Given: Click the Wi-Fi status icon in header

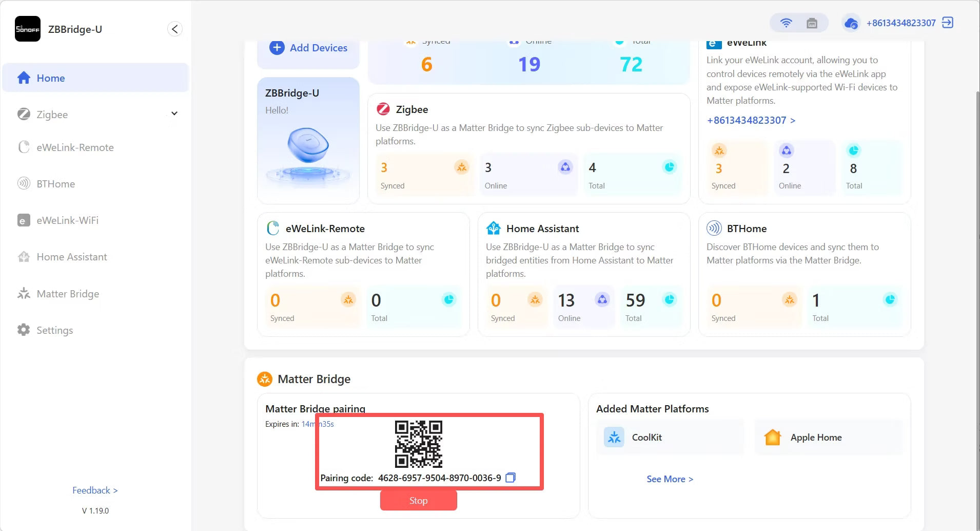Looking at the screenshot, I should point(786,23).
